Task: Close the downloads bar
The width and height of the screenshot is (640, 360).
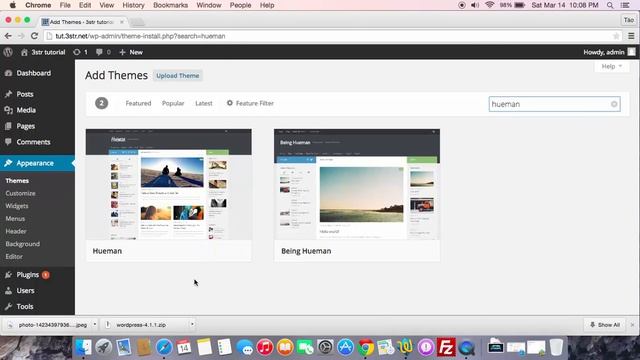Action: point(632,325)
